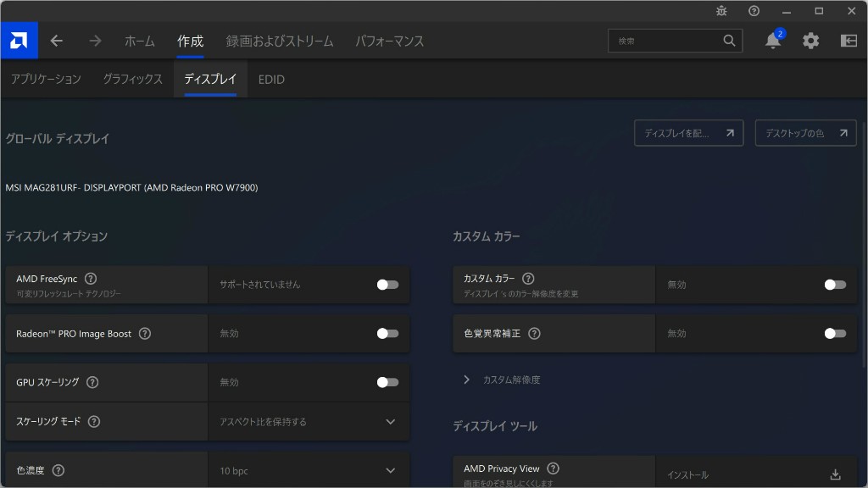This screenshot has width=868, height=488.
Task: Enable Radeon PRO Image Boost switch
Action: point(387,334)
